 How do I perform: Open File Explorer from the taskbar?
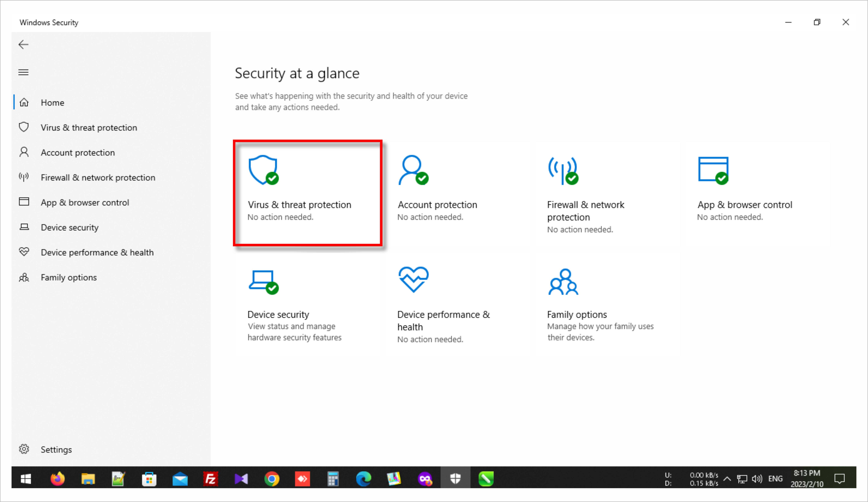pos(88,479)
